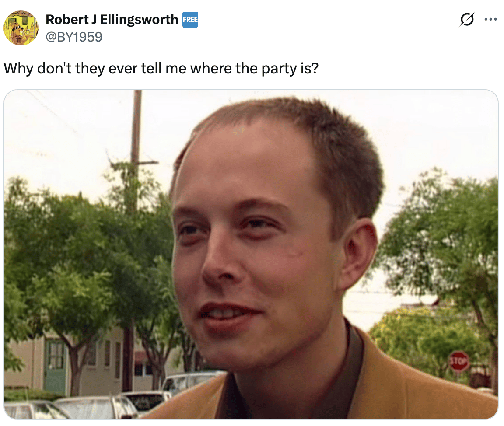Click the parked car windshield in the photo
The image size is (504, 426).
189,381
